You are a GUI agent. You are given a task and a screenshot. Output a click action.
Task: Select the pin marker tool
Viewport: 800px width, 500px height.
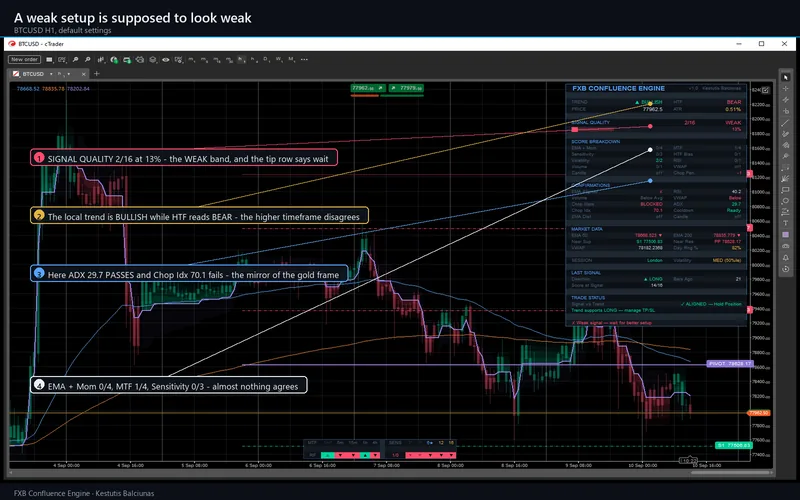786,156
